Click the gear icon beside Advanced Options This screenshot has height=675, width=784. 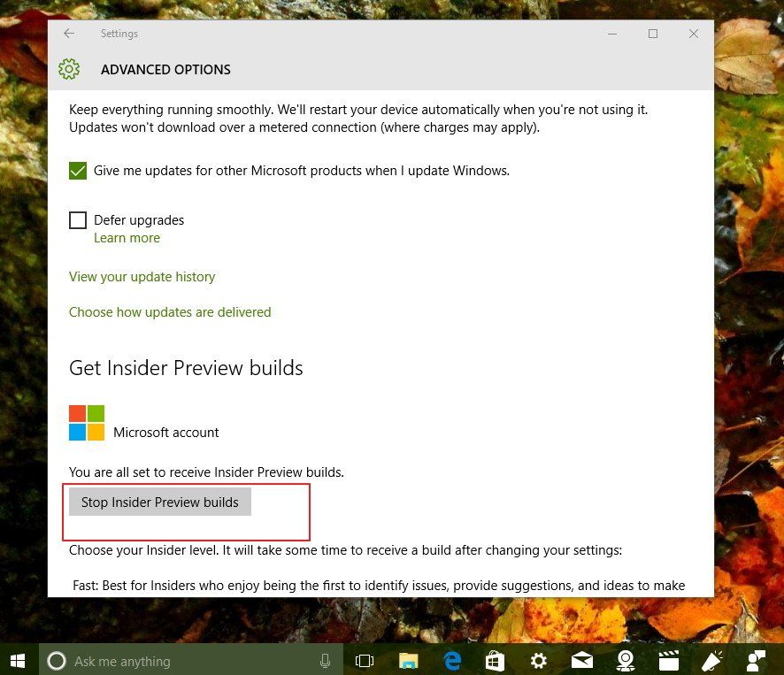click(69, 69)
